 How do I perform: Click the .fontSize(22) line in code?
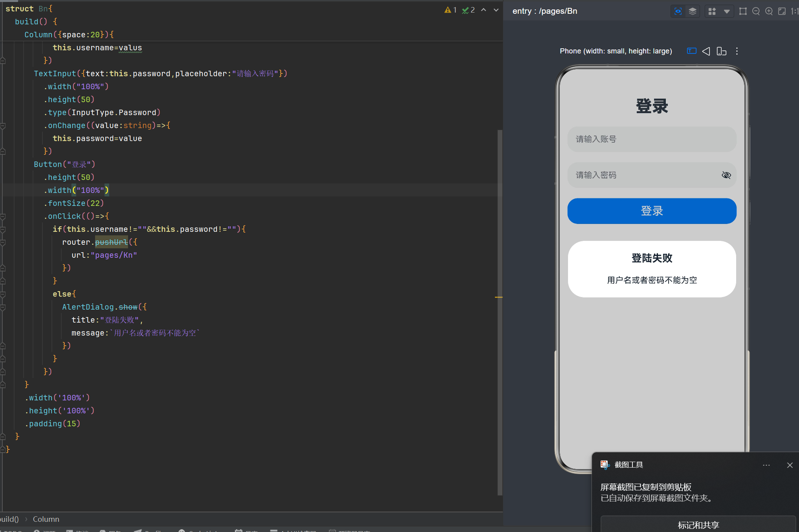coord(73,203)
